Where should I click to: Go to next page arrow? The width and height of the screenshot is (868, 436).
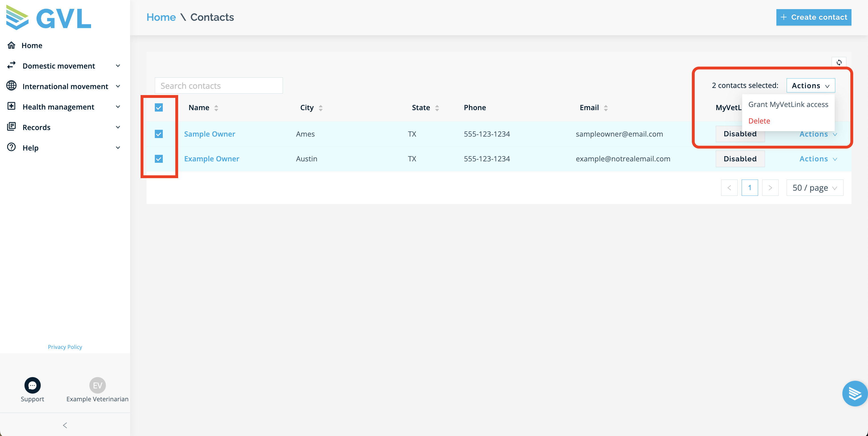click(x=770, y=188)
